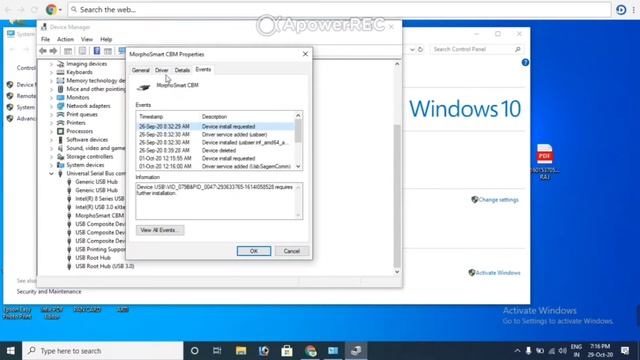The height and width of the screenshot is (360, 640).
Task: Open File Explorer from taskbar
Action: point(241,351)
